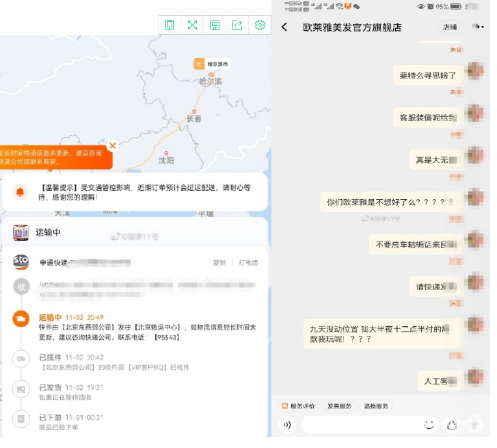Screen dimensions: 497x448
Task: Click the message starting 九天没动位置
Action: tap(382, 334)
